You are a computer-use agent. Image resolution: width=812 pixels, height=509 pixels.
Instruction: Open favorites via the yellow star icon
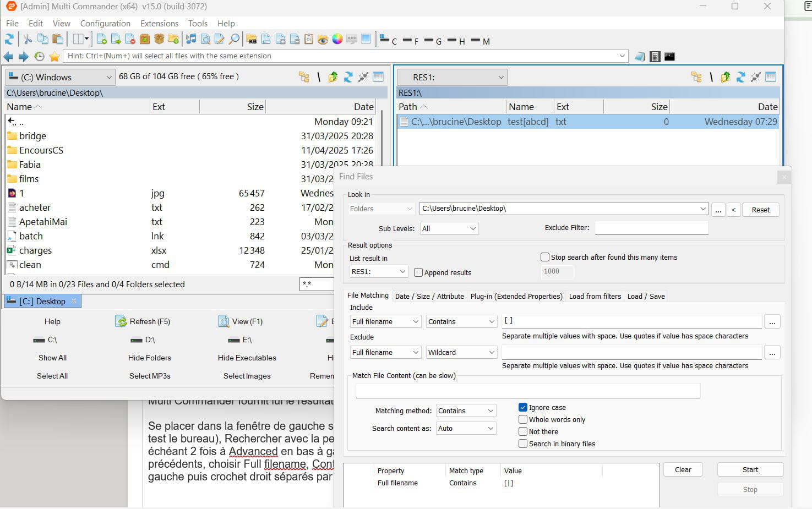(x=55, y=56)
